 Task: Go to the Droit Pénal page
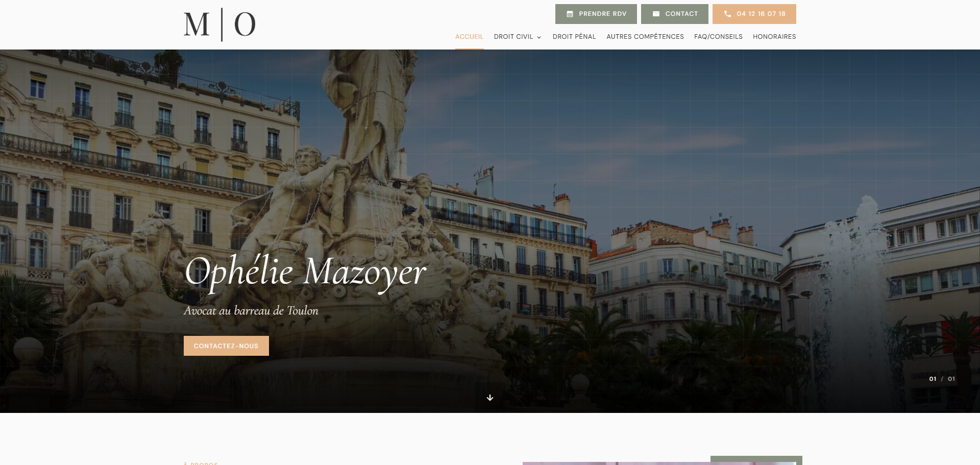click(574, 37)
